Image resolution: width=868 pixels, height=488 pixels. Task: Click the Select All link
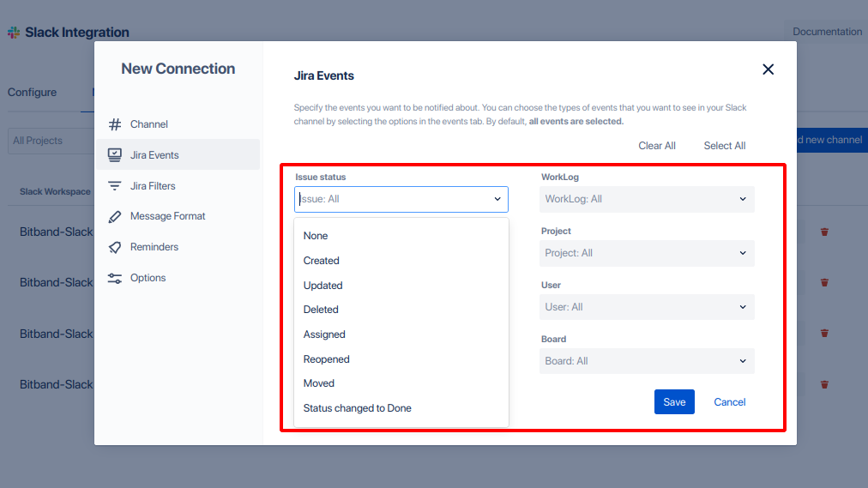tap(724, 146)
